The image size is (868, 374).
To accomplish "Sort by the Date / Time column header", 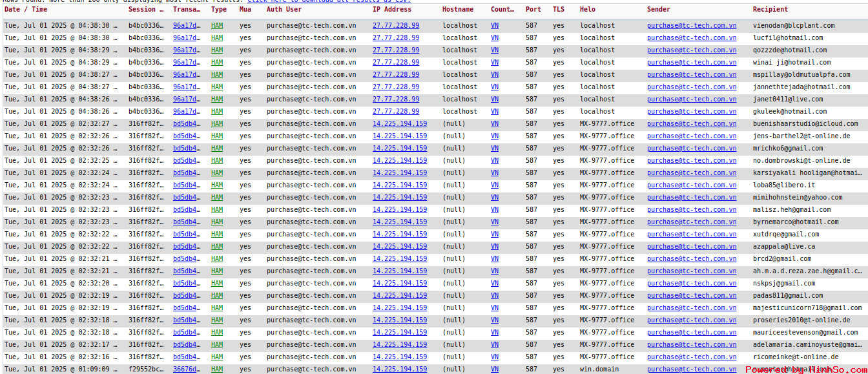I will click(x=26, y=10).
